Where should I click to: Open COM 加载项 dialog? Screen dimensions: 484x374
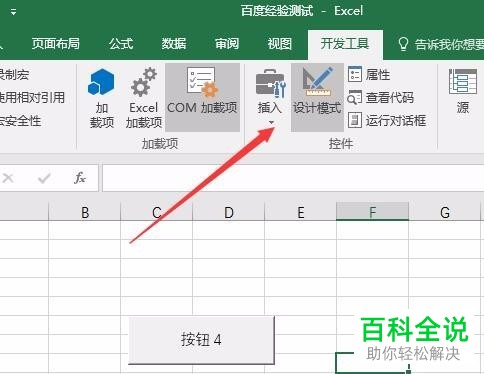202,97
